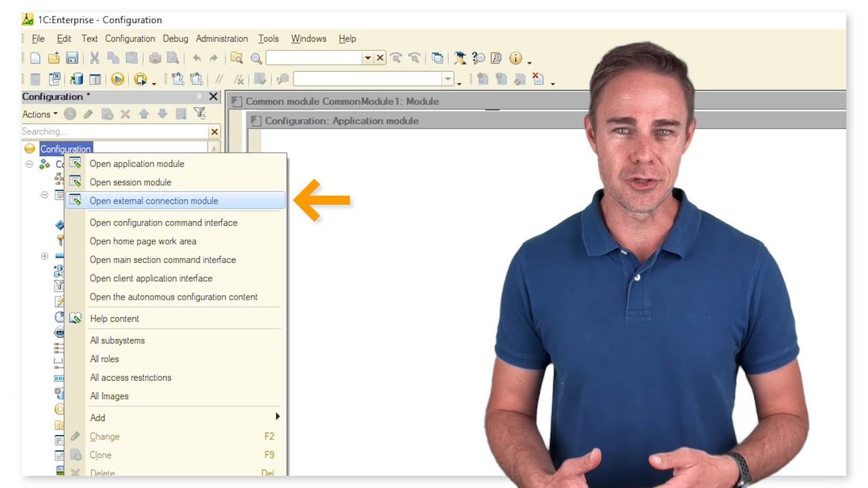Click the delete-marked document icon with red X
This screenshot has width=868, height=488.
coord(538,79)
